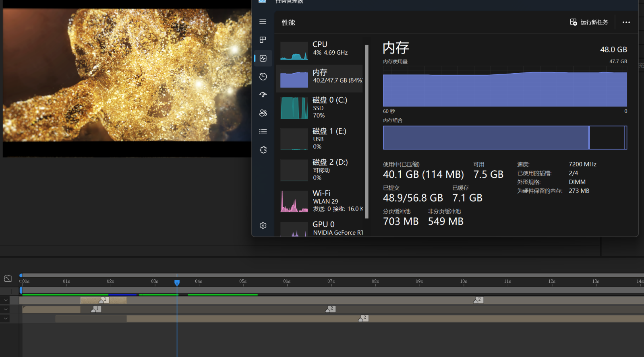
Task: Open the Details list page icon
Action: tap(263, 131)
